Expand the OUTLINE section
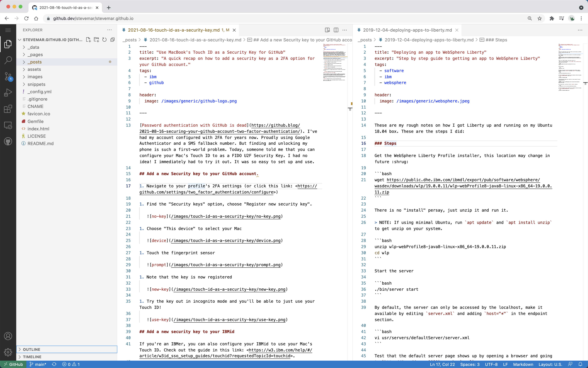Image resolution: width=588 pixels, height=368 pixels. point(67,349)
